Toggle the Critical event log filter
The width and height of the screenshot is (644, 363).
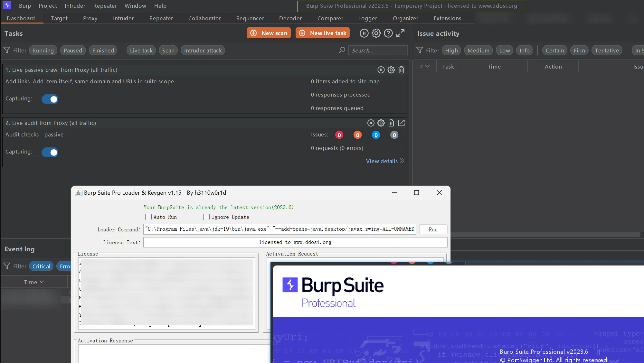point(41,266)
